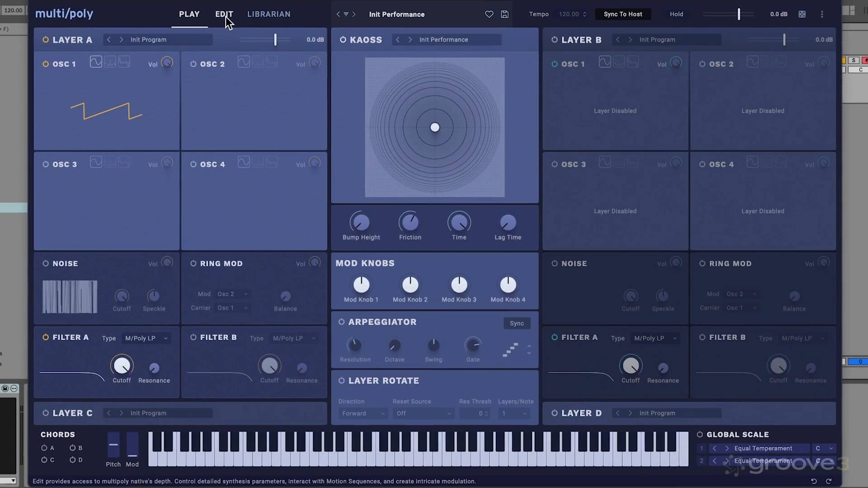This screenshot has width=868, height=488.
Task: Switch to the EDIT tab
Action: click(224, 14)
